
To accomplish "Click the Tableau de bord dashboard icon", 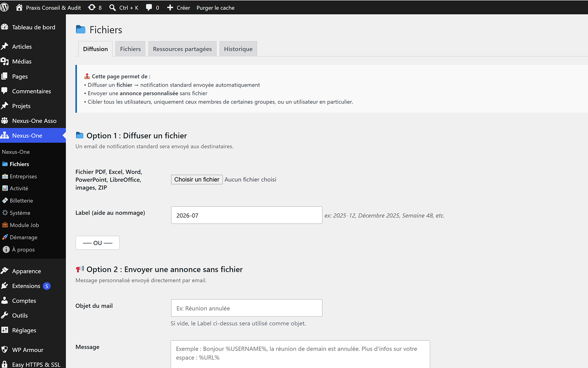I will click(x=5, y=27).
